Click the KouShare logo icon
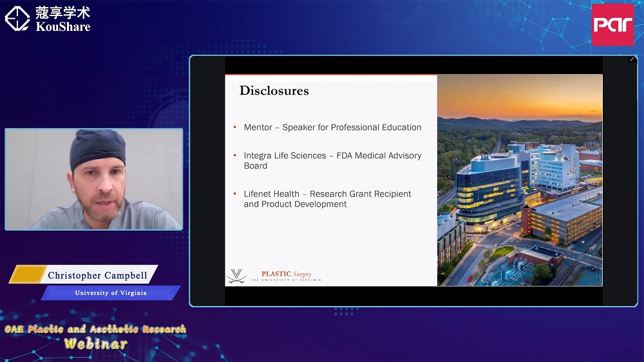 pos(17,19)
